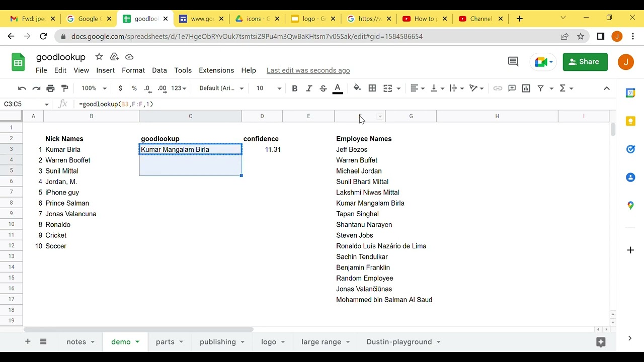
Task: Click the cloud document status icon
Action: [x=129, y=57]
